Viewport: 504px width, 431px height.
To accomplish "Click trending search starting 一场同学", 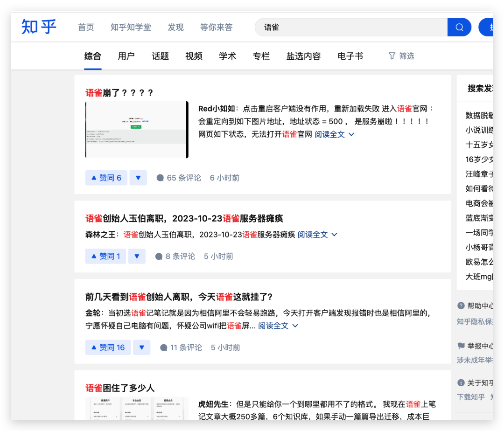I will (x=479, y=232).
